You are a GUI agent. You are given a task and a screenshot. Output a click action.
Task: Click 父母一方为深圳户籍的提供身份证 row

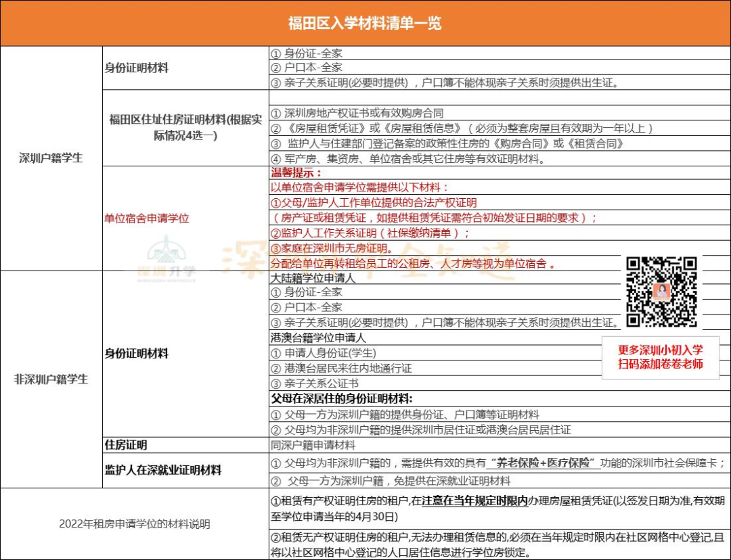(500, 414)
